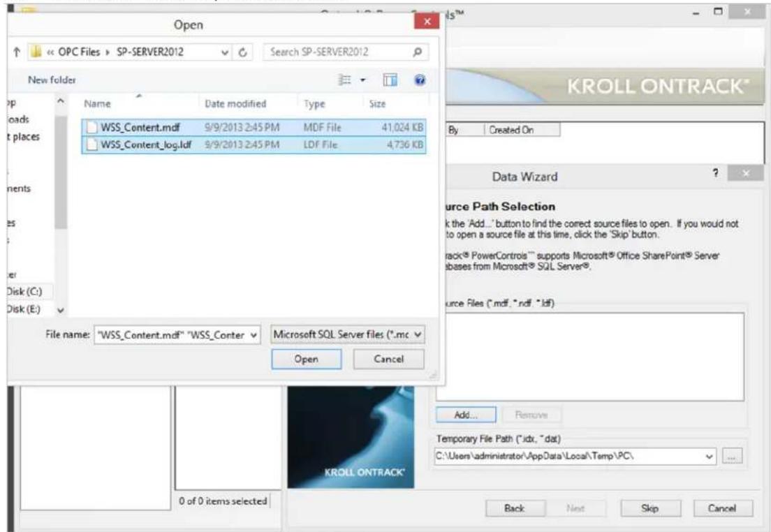Click SP-SERVER2012 in breadcrumb path
The image size is (771, 532).
tap(150, 52)
